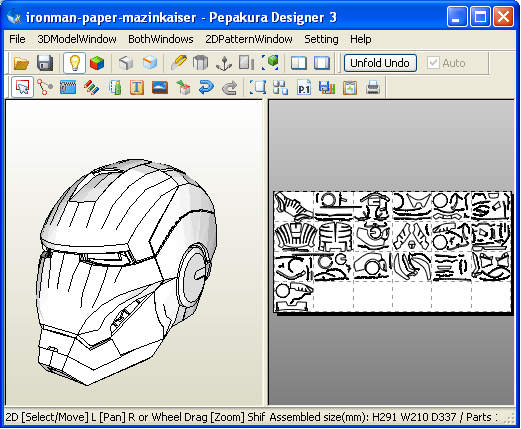
Task: Open the BothWindows menu
Action: pos(161,39)
